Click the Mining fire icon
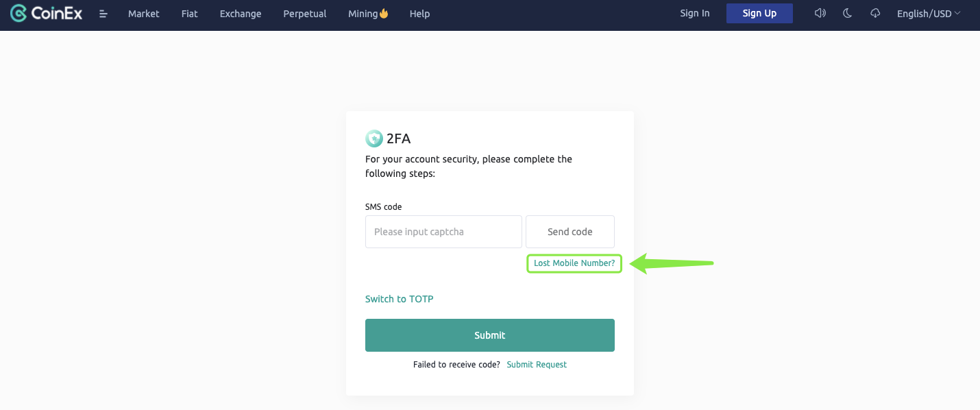This screenshot has width=980, height=410. [x=384, y=13]
